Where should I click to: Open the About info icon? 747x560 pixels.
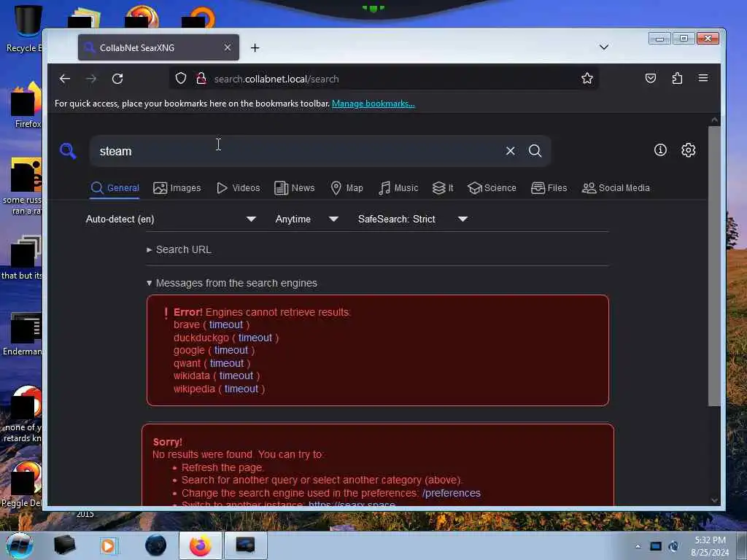click(660, 150)
